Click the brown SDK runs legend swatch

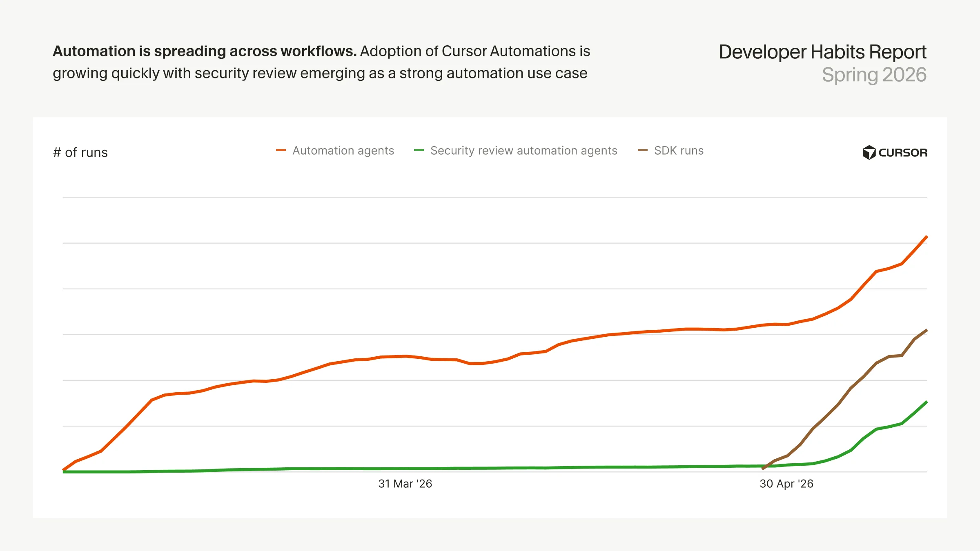[643, 150]
